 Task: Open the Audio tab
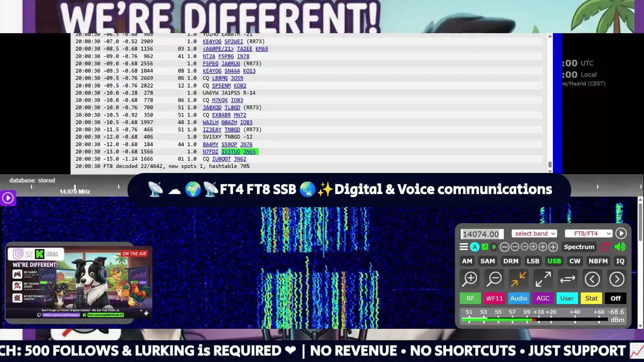519,298
